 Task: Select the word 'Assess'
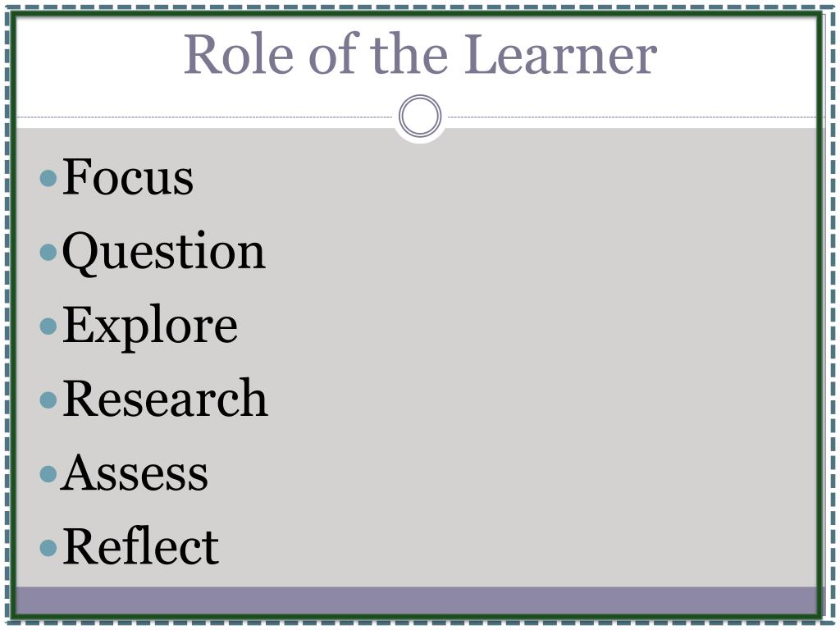click(135, 472)
